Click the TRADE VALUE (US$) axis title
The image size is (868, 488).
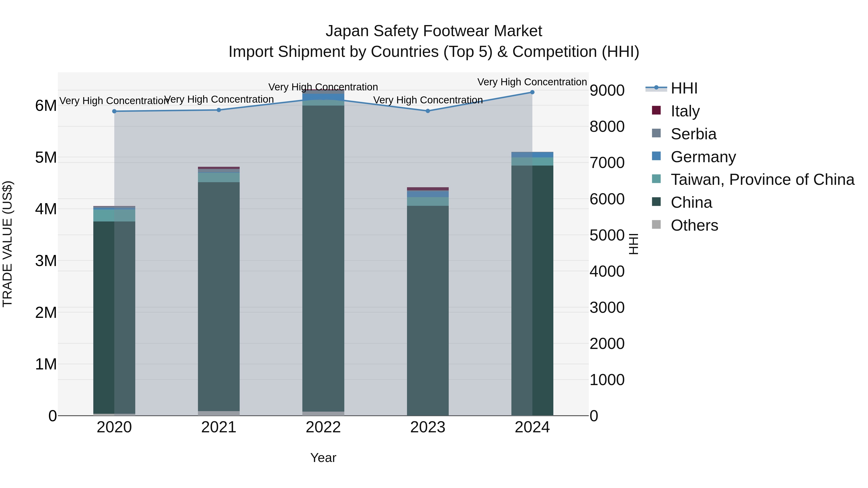tap(7, 244)
